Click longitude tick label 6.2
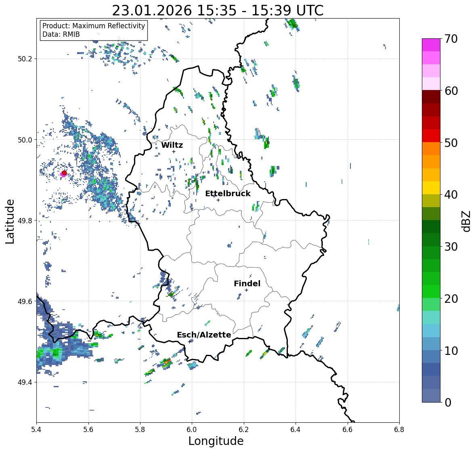The image size is (476, 451). point(244,429)
